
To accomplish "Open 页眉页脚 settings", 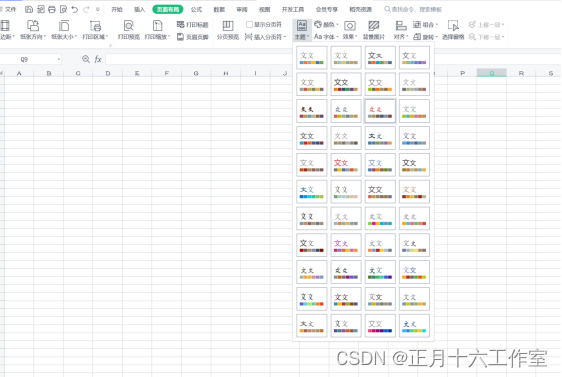I will [192, 37].
